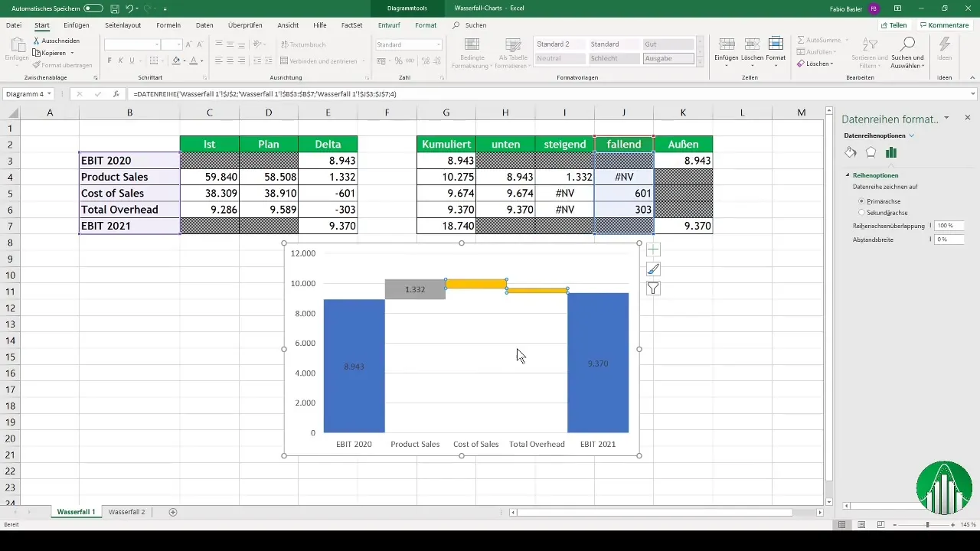980x551 pixels.
Task: Open Fill & Line bucket tab
Action: click(850, 152)
